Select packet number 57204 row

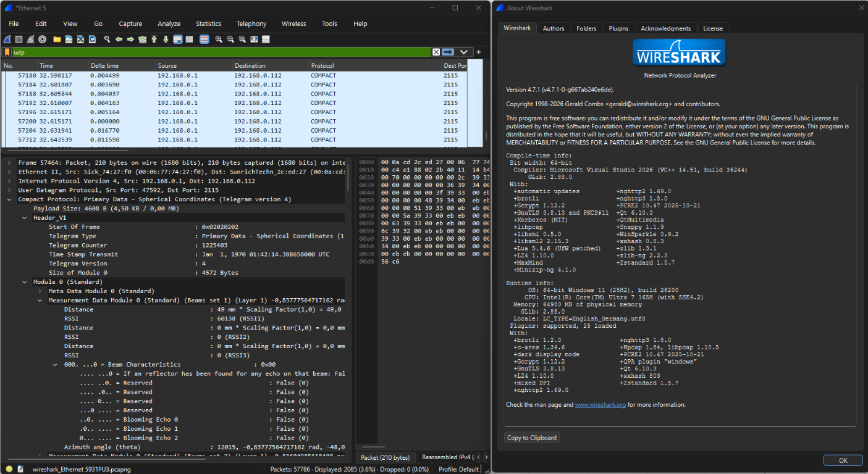point(234,131)
